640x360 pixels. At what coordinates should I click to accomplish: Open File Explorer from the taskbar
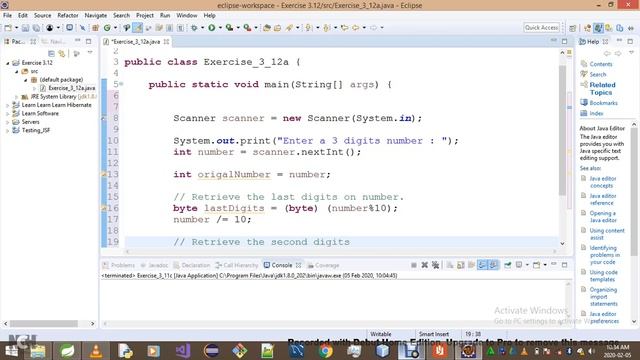(x=38, y=351)
